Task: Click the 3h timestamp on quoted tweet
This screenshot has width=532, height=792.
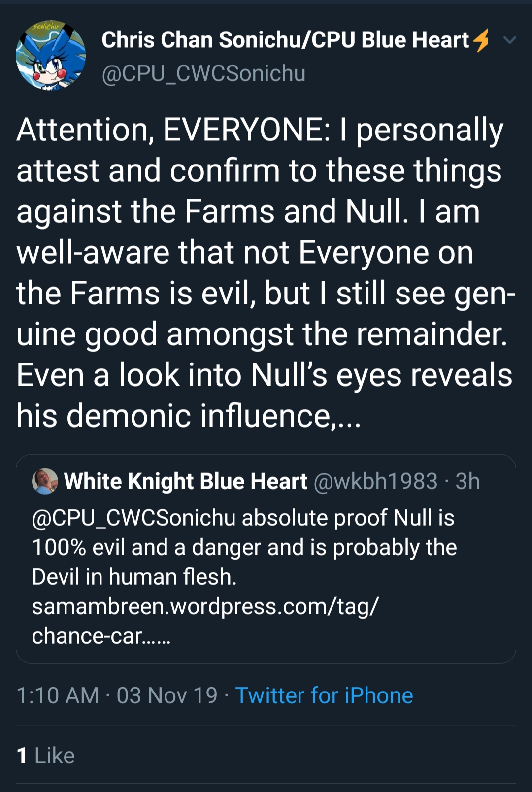Action: point(467,481)
